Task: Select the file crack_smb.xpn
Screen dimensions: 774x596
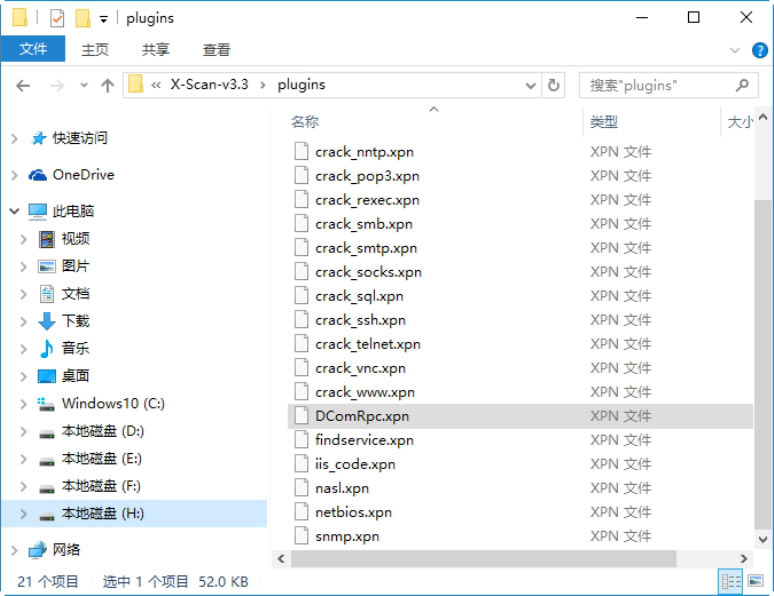Action: [364, 224]
